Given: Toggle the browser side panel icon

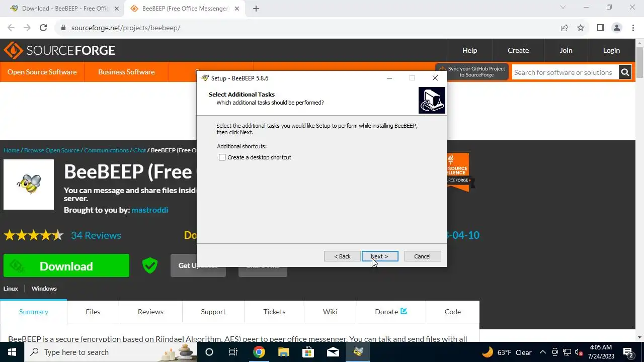Looking at the screenshot, I should (601, 28).
